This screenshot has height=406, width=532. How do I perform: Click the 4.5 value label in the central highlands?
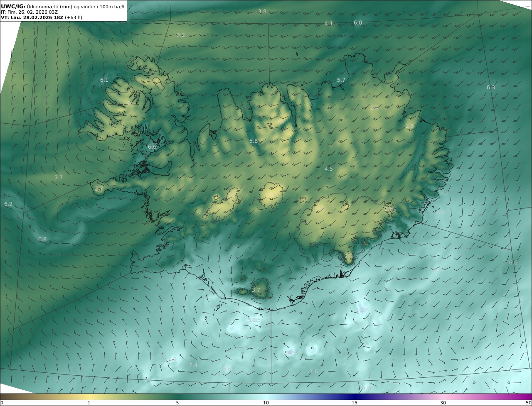coord(329,169)
